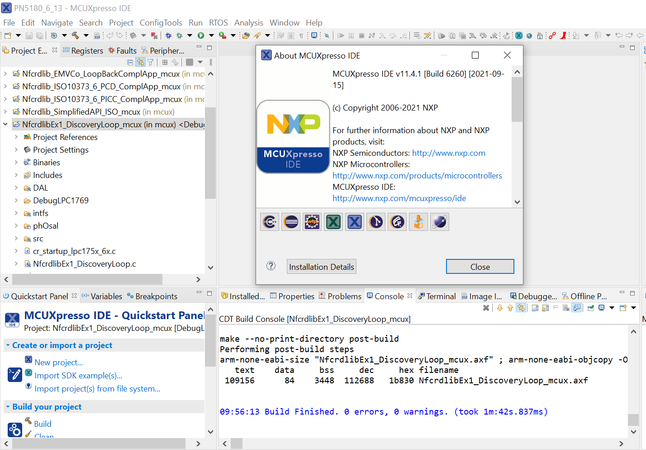Switch to the Registers tab
Image resolution: width=646 pixels, height=450 pixels.
click(x=83, y=51)
